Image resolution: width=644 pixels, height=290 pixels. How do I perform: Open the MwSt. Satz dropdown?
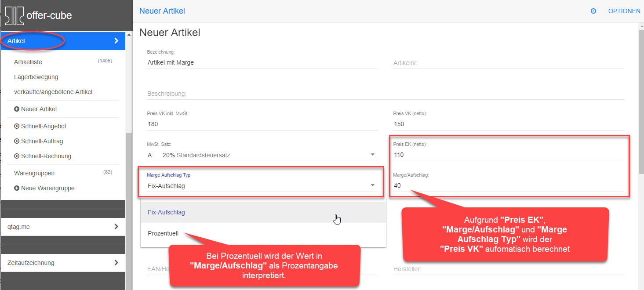click(x=262, y=155)
